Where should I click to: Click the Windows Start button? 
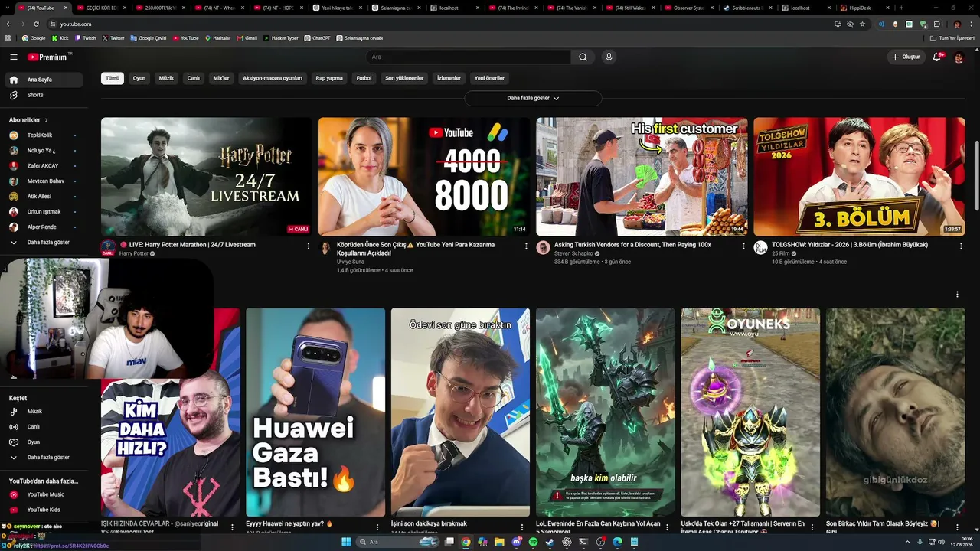(x=346, y=542)
